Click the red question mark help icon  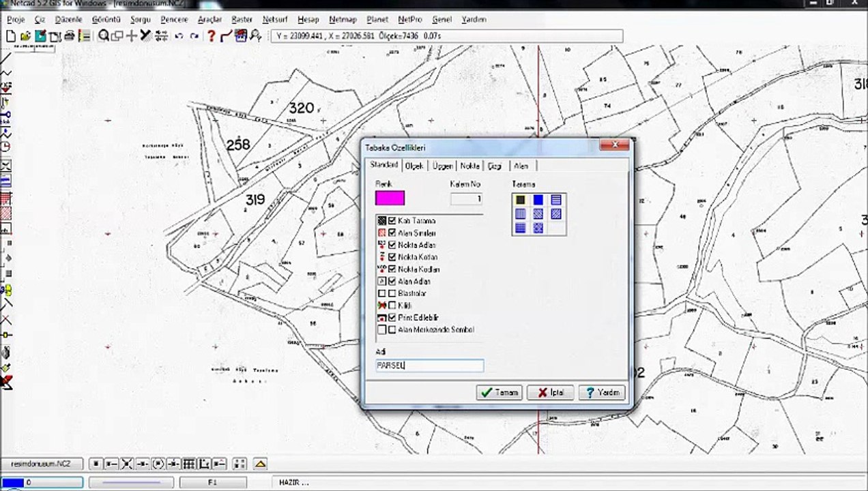(211, 36)
